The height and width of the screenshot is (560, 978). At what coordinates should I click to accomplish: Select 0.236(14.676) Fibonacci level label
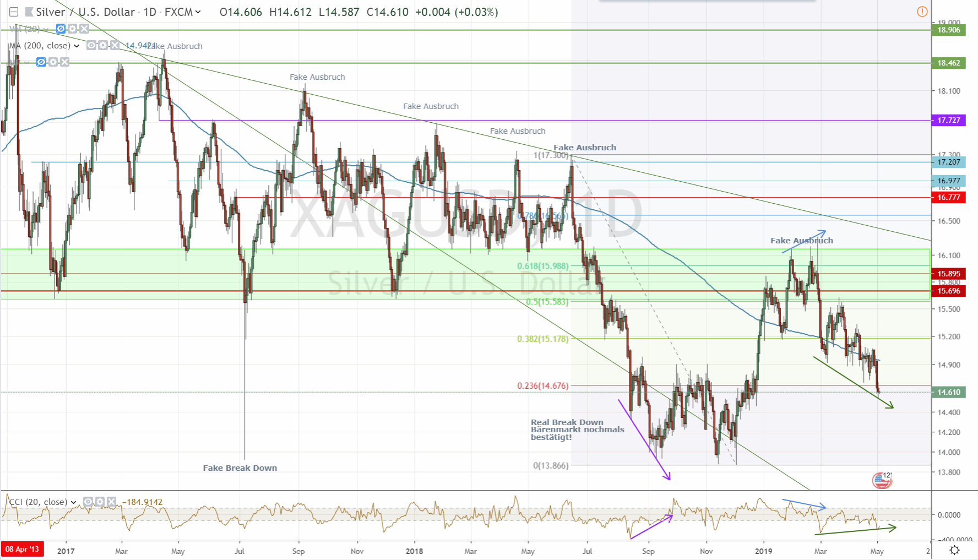point(543,385)
